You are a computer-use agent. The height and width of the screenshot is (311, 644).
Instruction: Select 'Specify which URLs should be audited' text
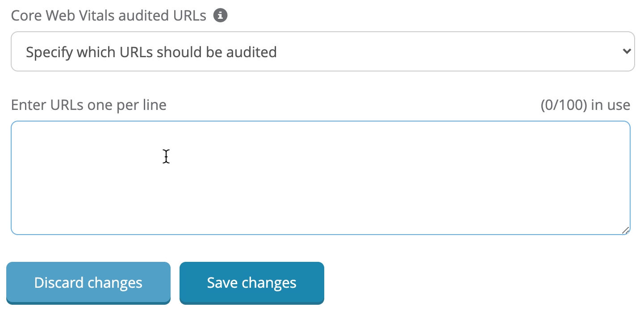(151, 52)
